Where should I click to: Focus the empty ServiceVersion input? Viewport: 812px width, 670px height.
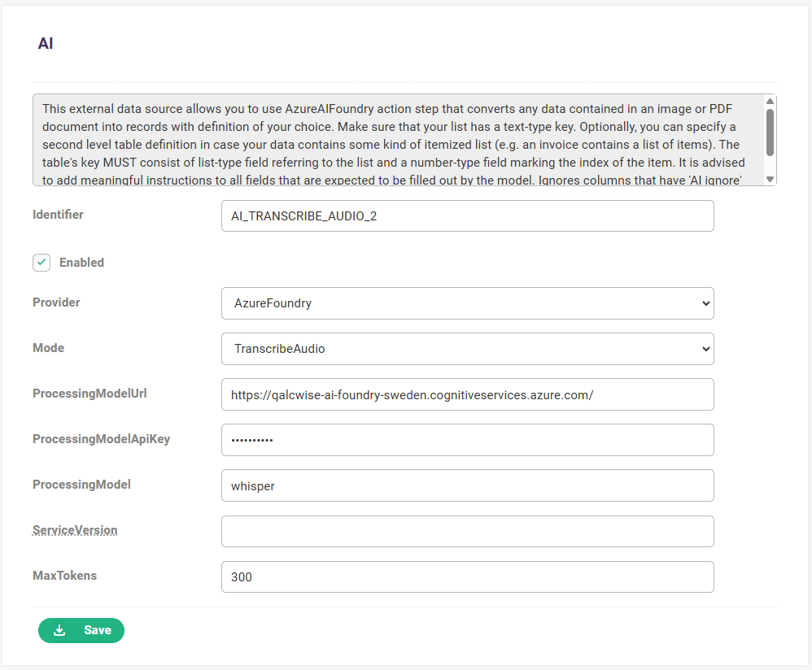tap(468, 531)
